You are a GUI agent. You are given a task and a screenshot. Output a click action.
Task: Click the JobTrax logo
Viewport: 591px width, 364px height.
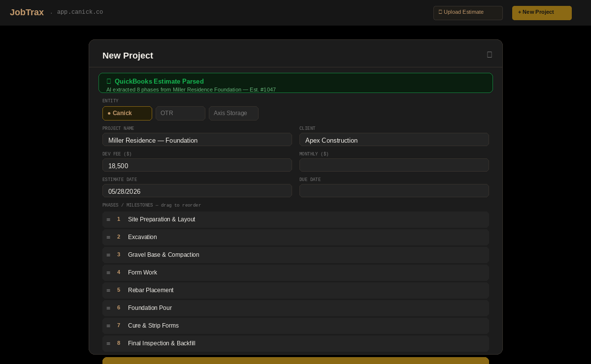pos(27,12)
